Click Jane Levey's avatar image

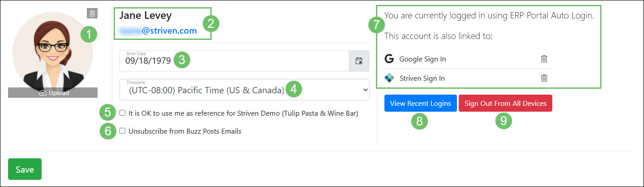click(x=53, y=52)
